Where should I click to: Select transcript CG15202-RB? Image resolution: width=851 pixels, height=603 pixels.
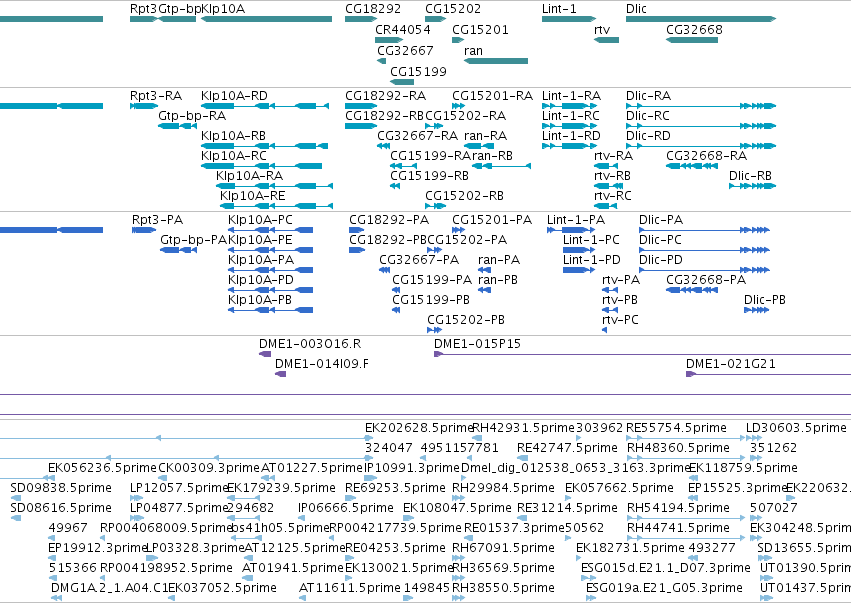(435, 206)
